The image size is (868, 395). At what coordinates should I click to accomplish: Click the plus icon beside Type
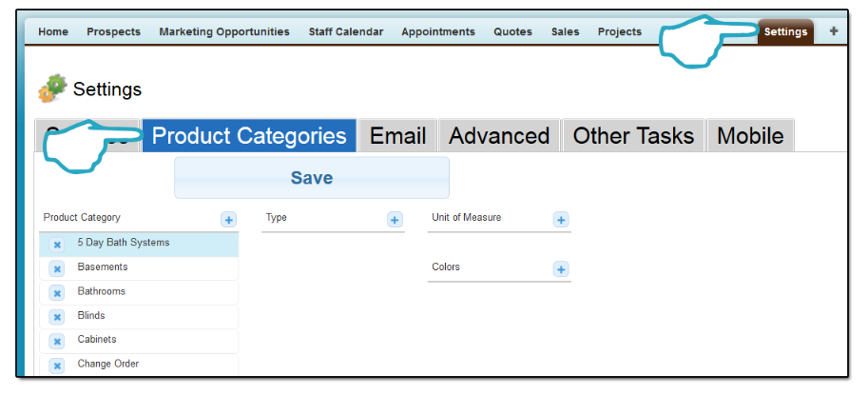[395, 220]
